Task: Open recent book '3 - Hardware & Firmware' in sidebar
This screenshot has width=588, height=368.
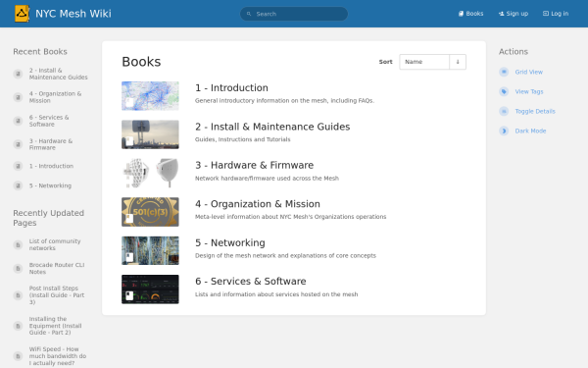Action: 51,144
